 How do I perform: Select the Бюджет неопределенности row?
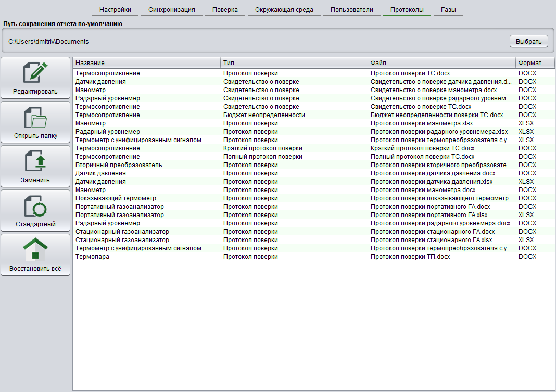[x=264, y=115]
